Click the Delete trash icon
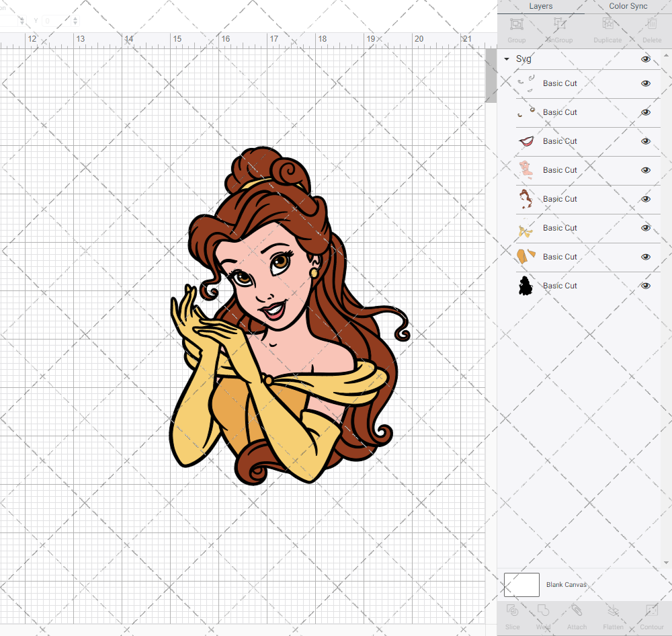 tap(652, 24)
